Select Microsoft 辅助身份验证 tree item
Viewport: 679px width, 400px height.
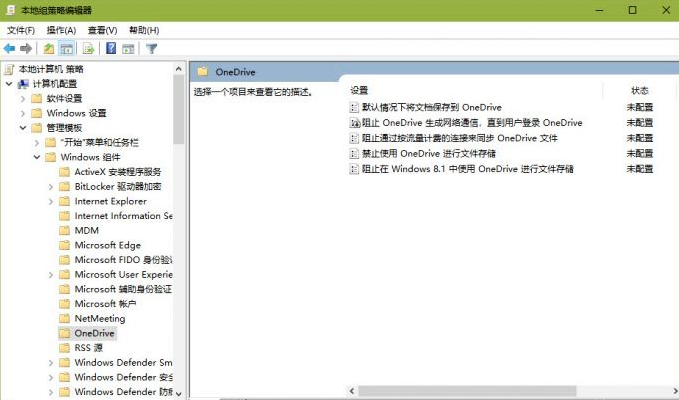pyautogui.click(x=123, y=289)
